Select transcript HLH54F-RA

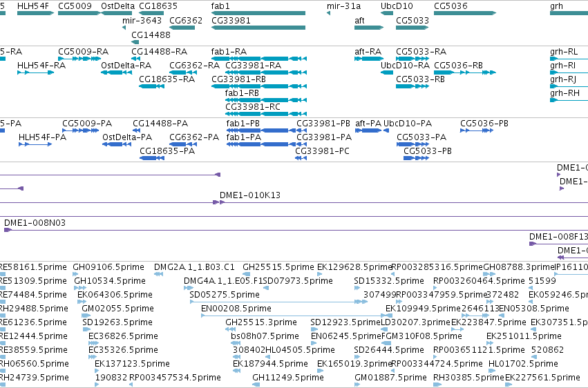click(41, 65)
